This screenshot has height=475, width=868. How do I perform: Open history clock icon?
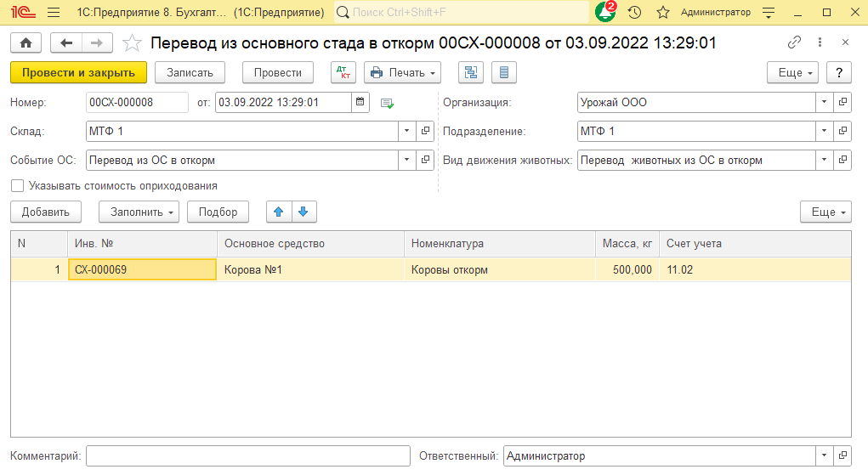click(634, 12)
